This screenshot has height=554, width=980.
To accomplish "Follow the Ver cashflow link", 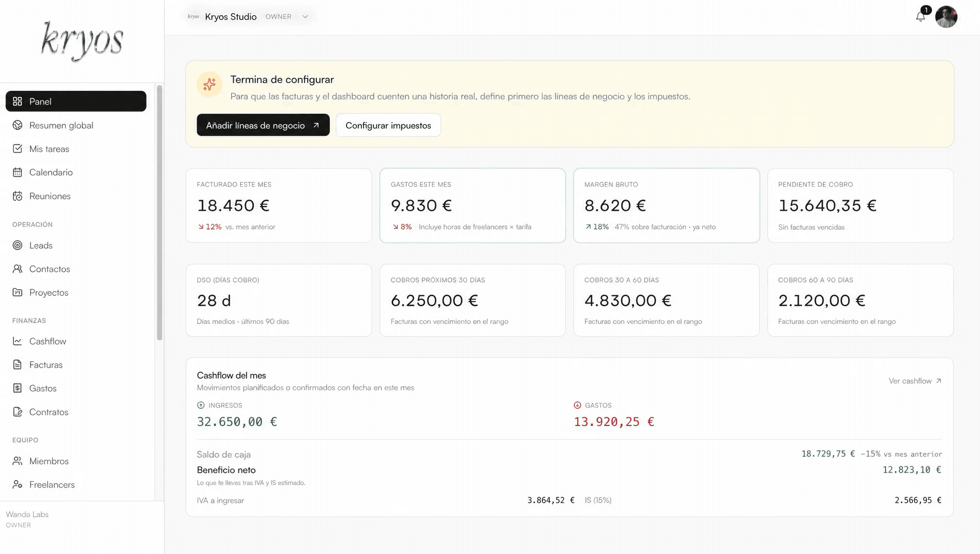I will tap(915, 381).
